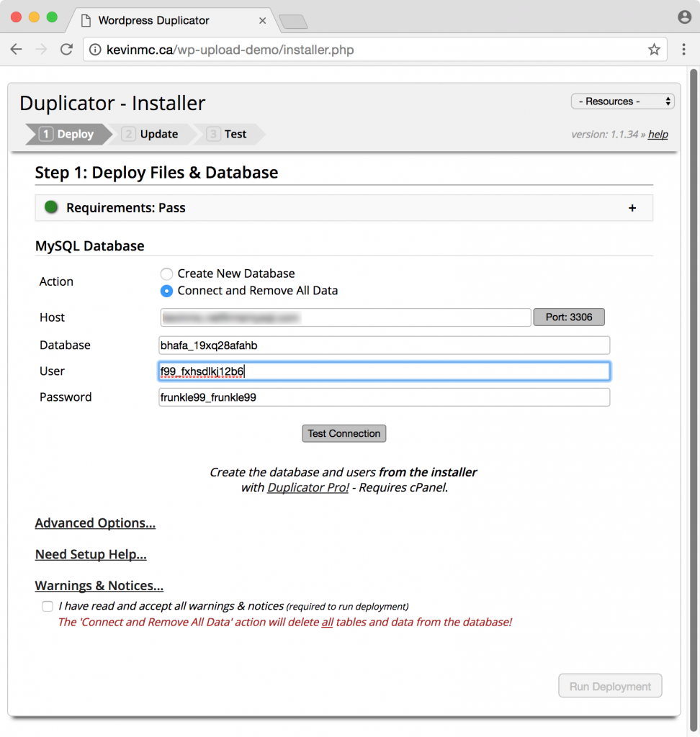Image resolution: width=700 pixels, height=737 pixels.
Task: Click the browser back arrow
Action: (x=17, y=50)
